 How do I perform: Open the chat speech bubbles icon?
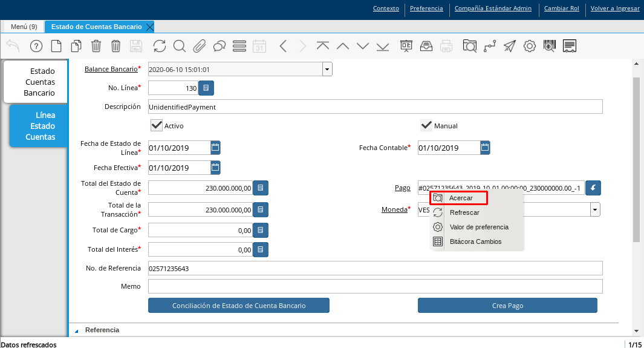[x=220, y=46]
